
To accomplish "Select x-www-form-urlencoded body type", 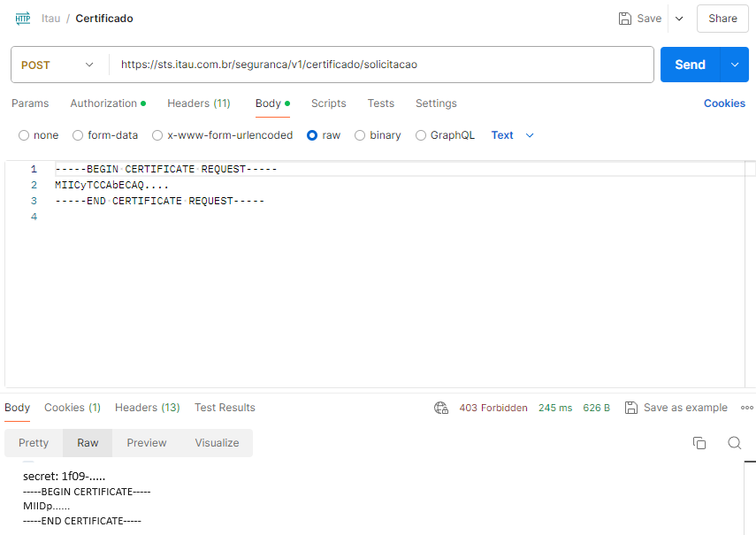I will coord(157,135).
